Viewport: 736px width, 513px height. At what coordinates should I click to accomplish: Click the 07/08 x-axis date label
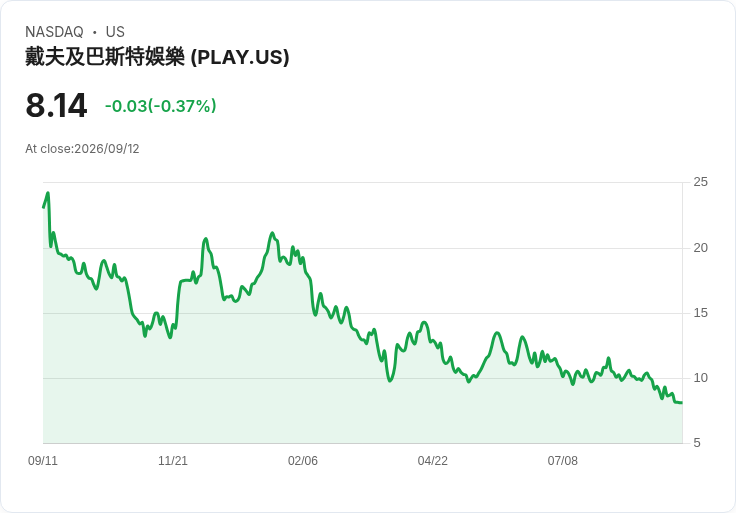pyautogui.click(x=562, y=461)
